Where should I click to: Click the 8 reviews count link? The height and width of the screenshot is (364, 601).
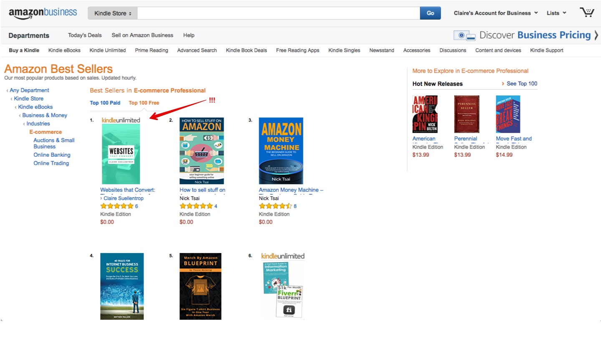tap(295, 206)
